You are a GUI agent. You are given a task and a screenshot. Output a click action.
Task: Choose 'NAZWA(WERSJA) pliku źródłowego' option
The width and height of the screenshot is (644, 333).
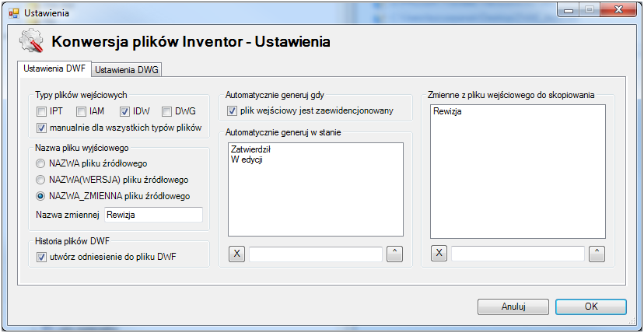click(42, 180)
